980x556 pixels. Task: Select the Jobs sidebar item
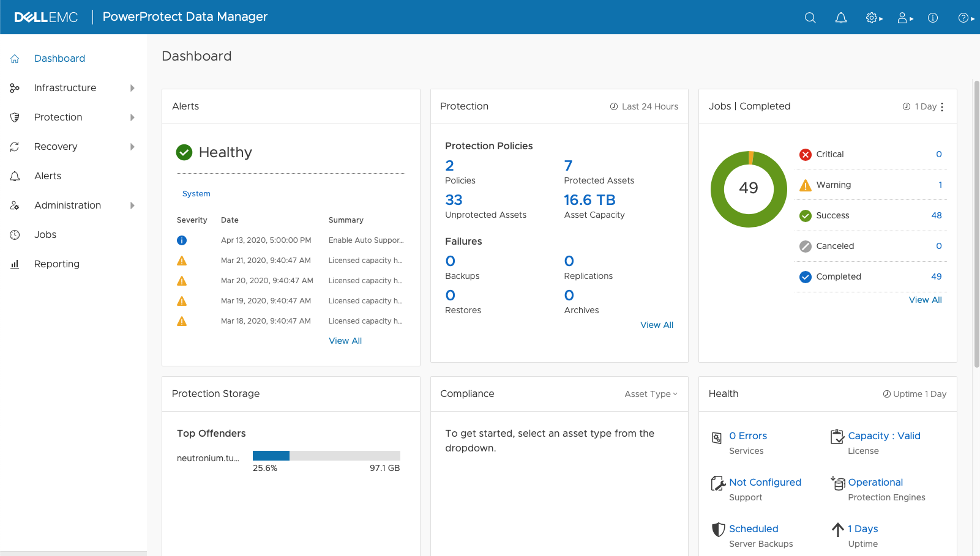tap(45, 235)
